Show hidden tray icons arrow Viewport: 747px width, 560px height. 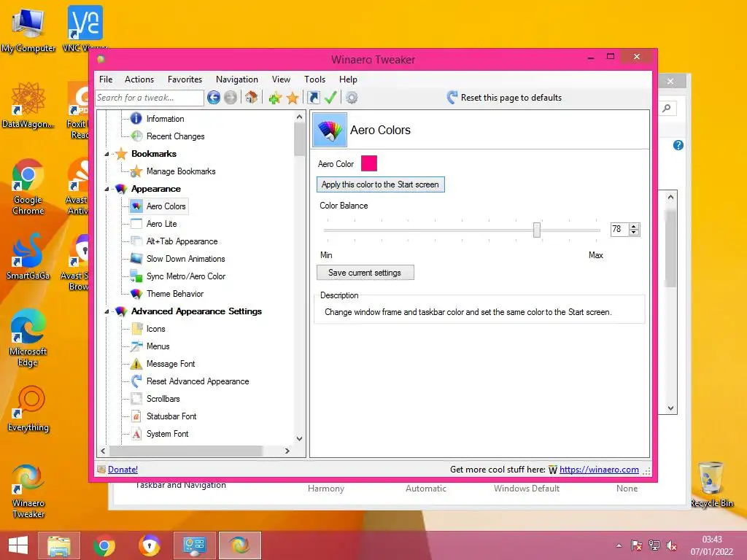(619, 545)
